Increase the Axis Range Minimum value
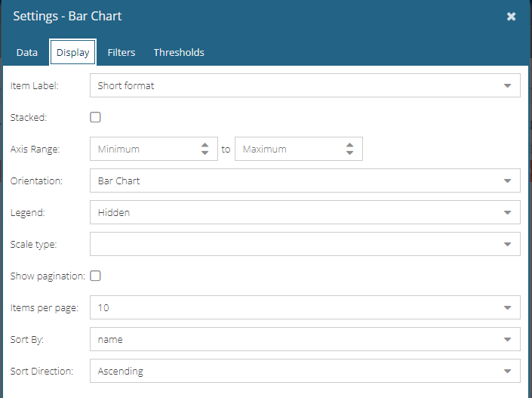 tap(204, 145)
